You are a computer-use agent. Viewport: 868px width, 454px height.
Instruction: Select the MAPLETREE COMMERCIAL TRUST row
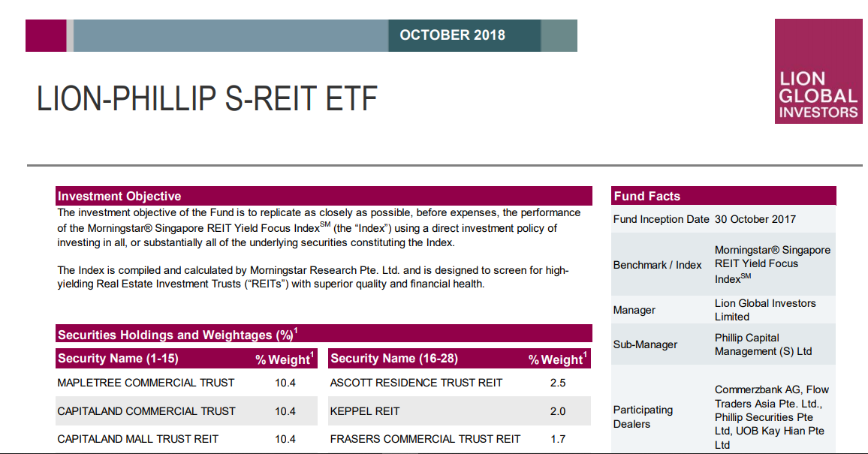(x=146, y=383)
